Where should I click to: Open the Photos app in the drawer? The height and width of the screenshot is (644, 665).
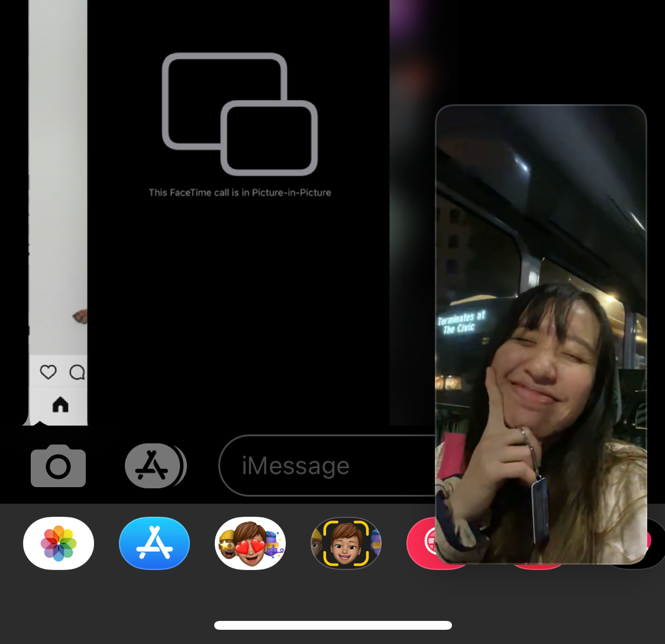59,543
